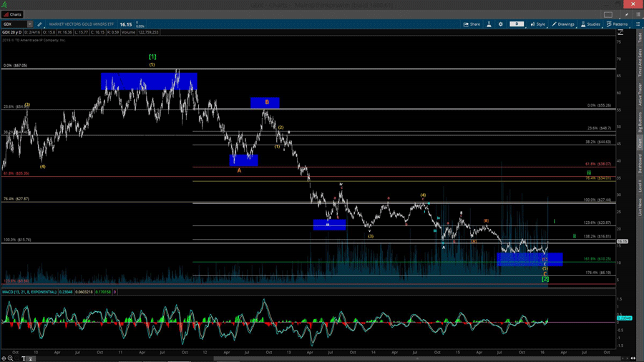The image size is (644, 362).
Task: Click the grid layout rectangle icon
Action: coord(608,14)
